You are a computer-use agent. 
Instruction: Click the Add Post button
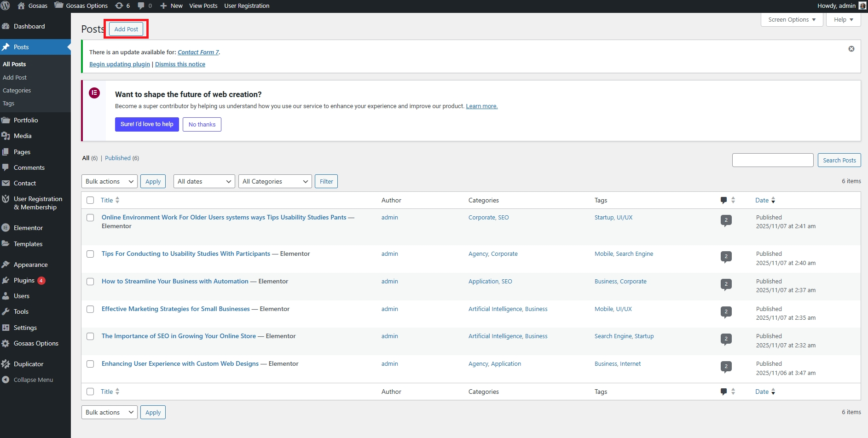126,29
